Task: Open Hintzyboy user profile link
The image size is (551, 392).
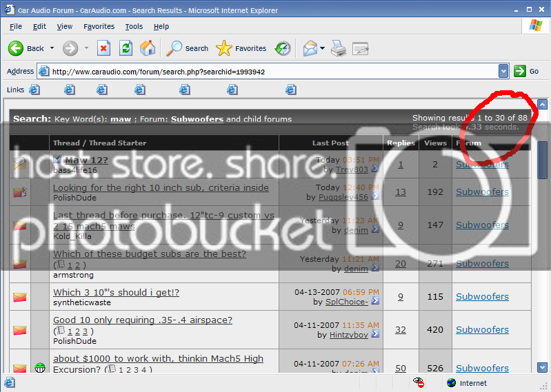Action: (x=349, y=335)
